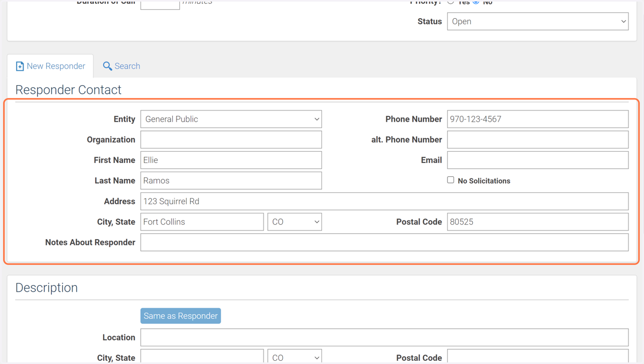Click the Notes About Responder label
Viewport: 644px width, 364px height.
[x=90, y=242]
